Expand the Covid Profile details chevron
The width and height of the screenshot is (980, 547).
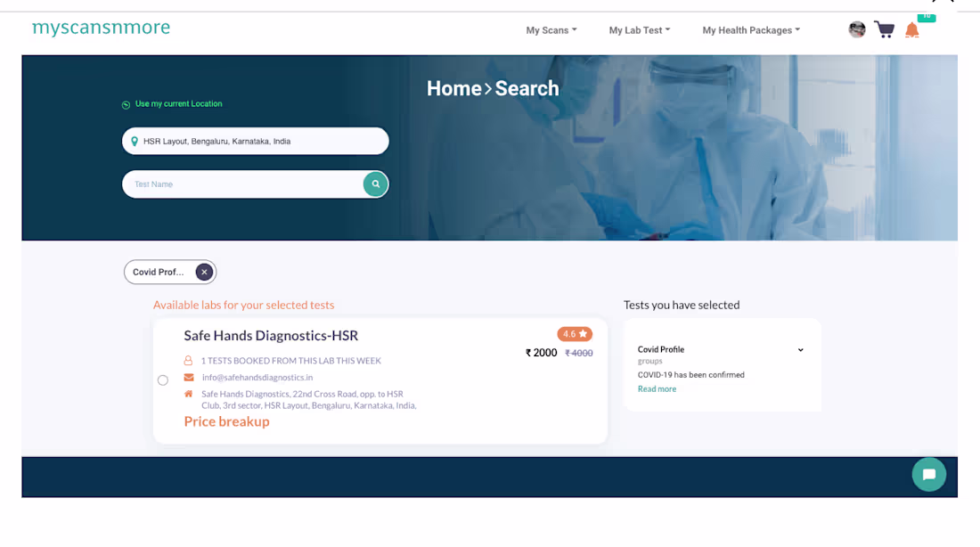[x=800, y=349]
